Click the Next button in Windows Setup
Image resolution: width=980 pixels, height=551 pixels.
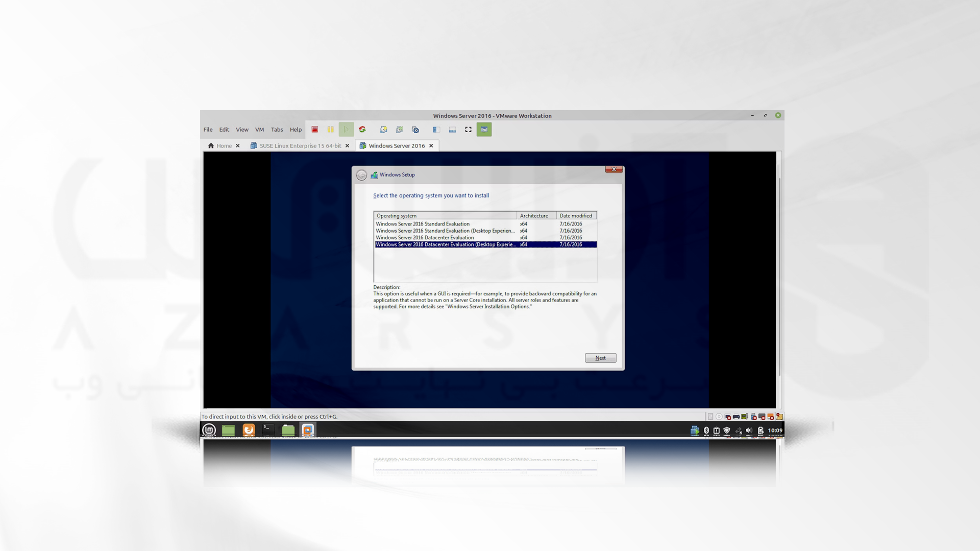point(601,358)
